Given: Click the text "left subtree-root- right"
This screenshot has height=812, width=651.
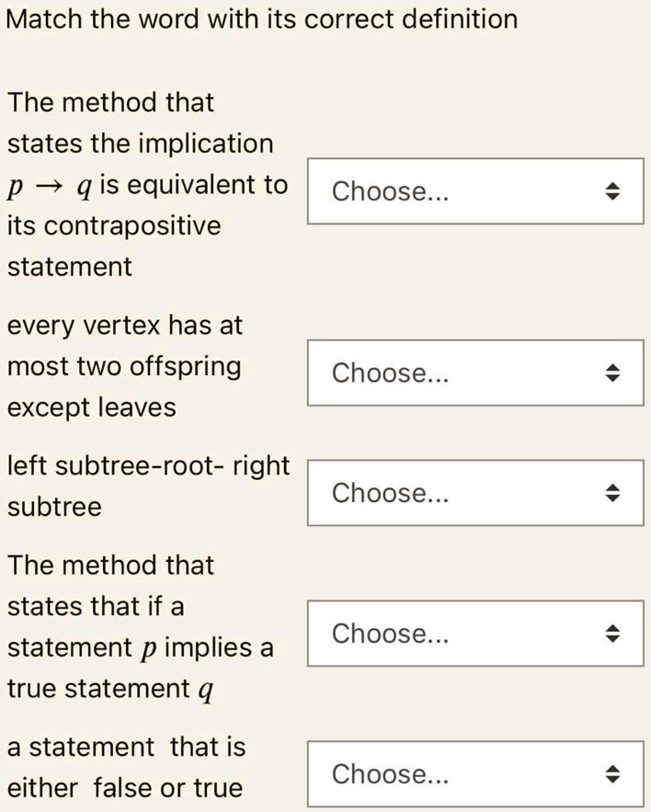Looking at the screenshot, I should coord(148,465).
